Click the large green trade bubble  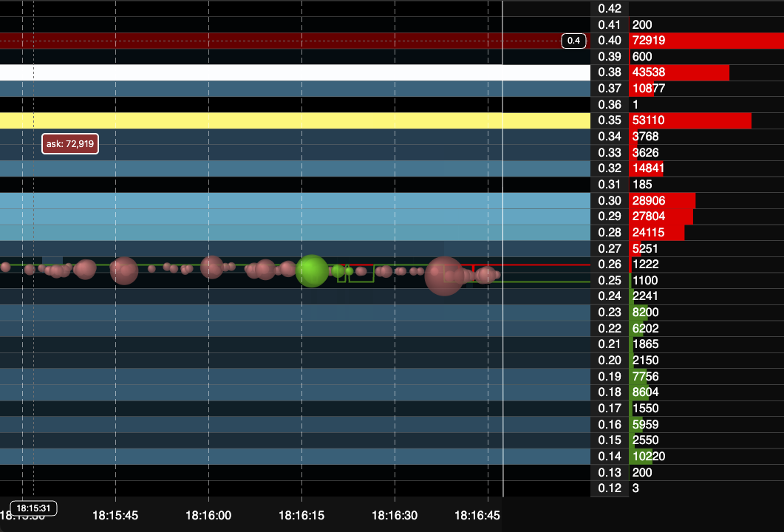coord(312,271)
